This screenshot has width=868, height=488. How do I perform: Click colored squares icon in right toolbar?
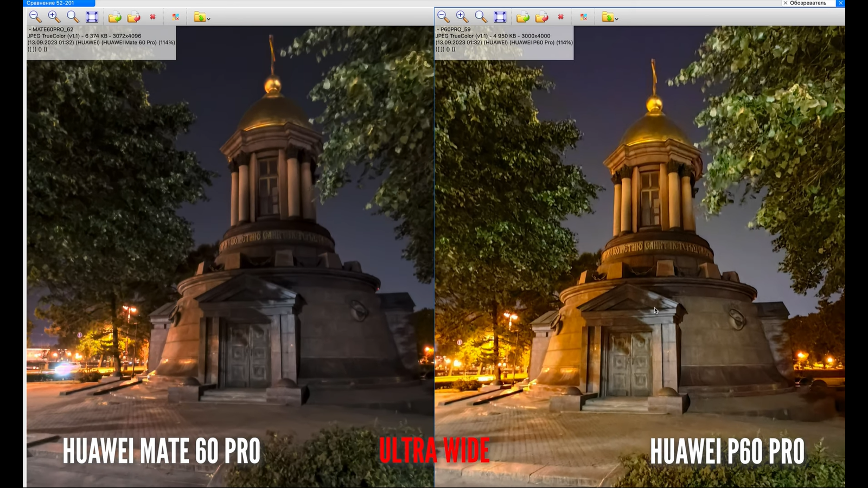pyautogui.click(x=583, y=17)
